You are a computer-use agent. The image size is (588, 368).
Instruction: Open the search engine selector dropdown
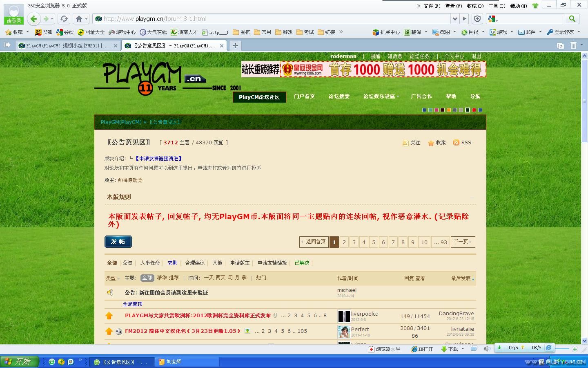point(493,19)
